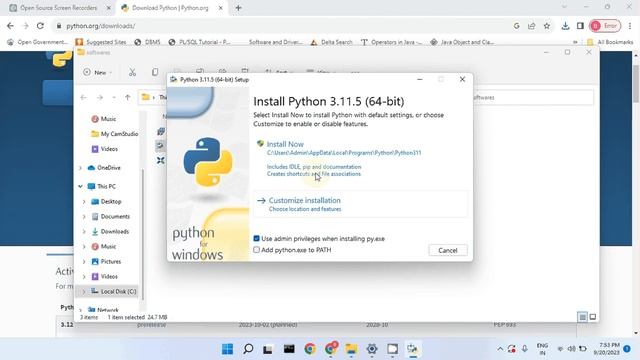The height and width of the screenshot is (360, 640).
Task: Choose Customize installation option
Action: coord(304,200)
